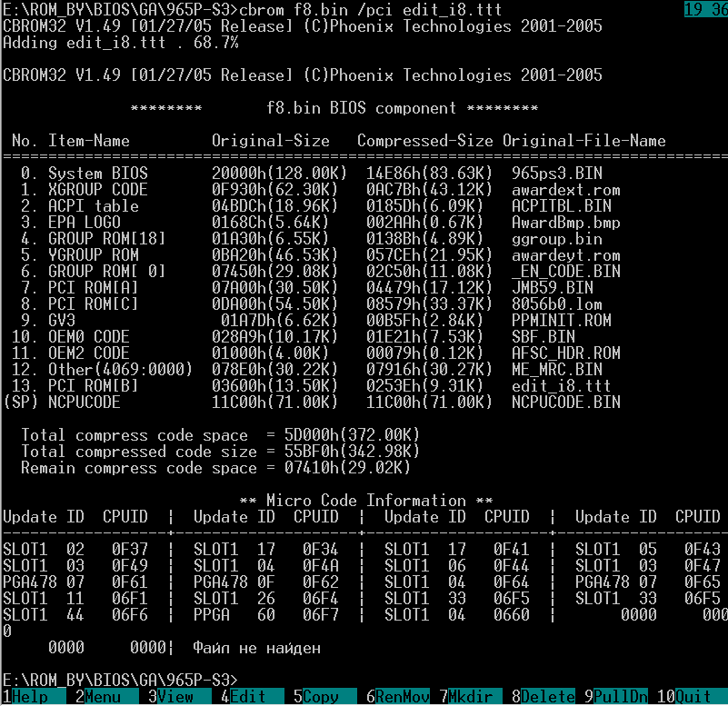Click the Original-File-Name column header
The image size is (728, 706).
583,141
